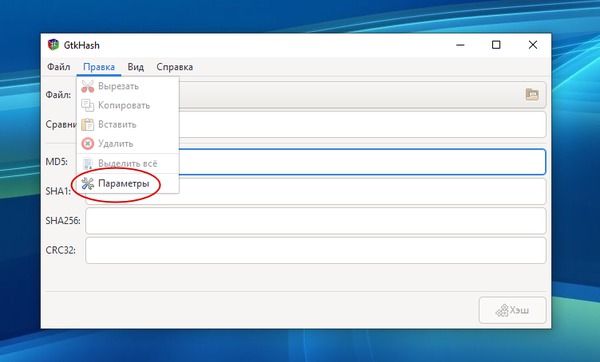Image resolution: width=600 pixels, height=362 pixels.
Task: Click the MD5: label
Action: (x=57, y=162)
